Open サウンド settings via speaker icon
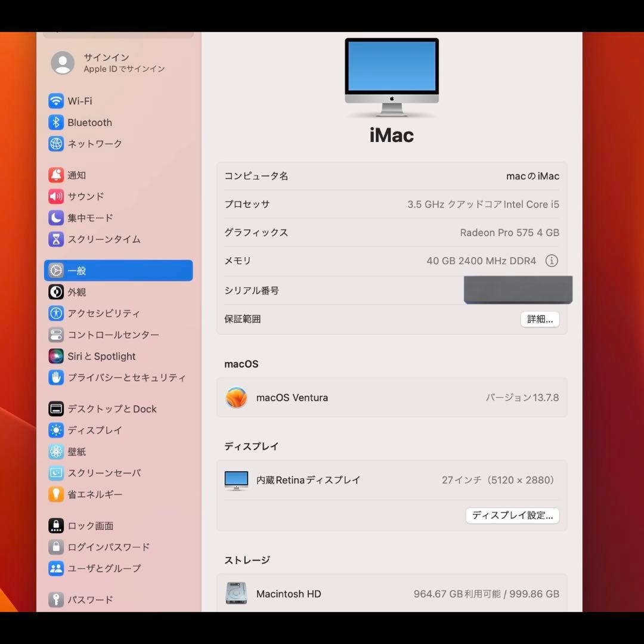This screenshot has width=644, height=644. [x=55, y=196]
